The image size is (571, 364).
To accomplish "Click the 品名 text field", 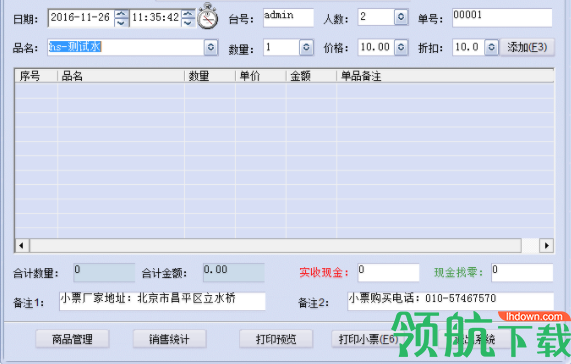I will pos(126,47).
